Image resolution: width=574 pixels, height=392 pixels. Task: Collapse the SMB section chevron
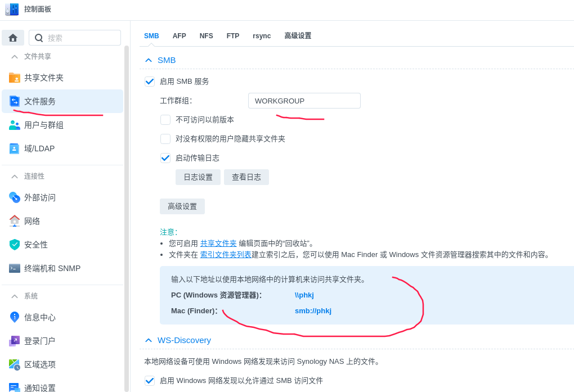click(x=149, y=60)
